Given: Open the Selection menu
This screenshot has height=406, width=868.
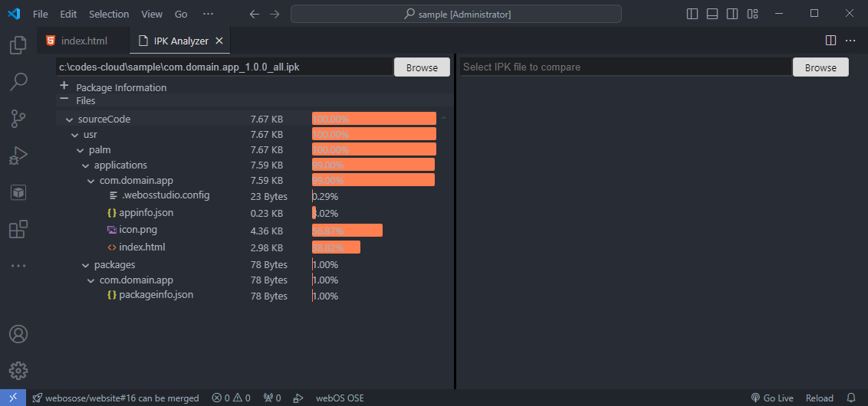Looking at the screenshot, I should [x=109, y=14].
